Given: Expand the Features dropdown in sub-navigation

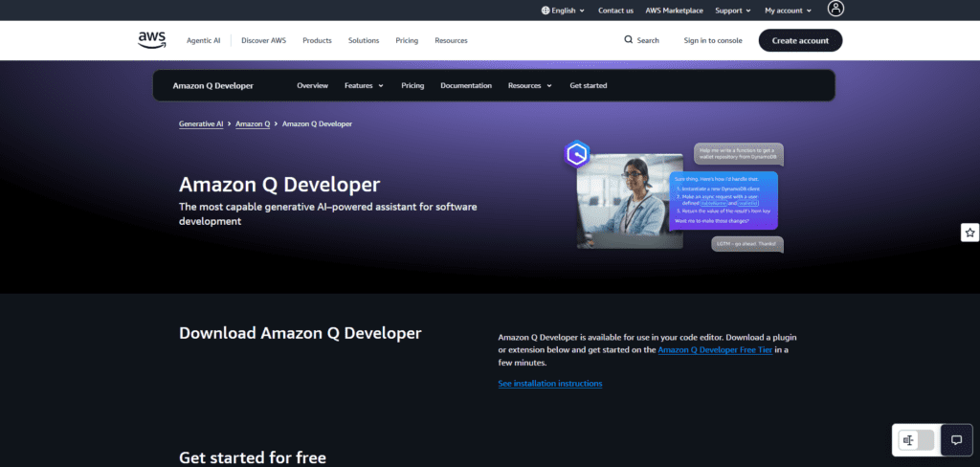Looking at the screenshot, I should [x=364, y=85].
